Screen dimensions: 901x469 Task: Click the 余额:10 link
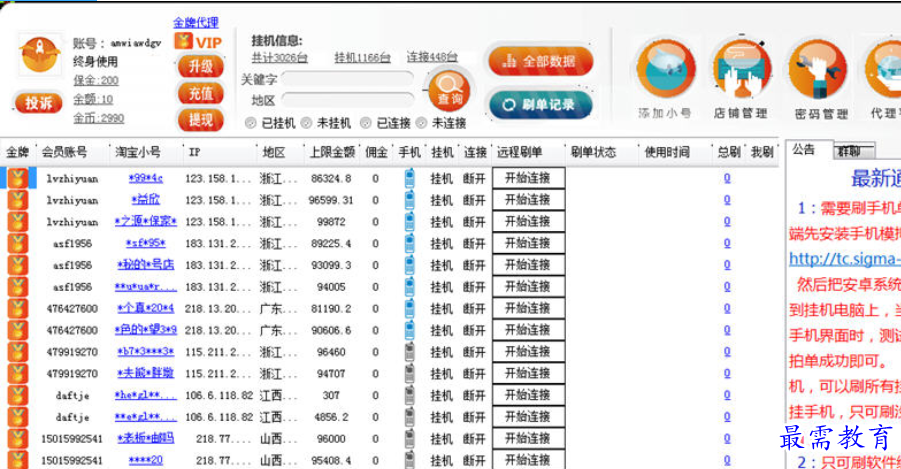point(93,99)
